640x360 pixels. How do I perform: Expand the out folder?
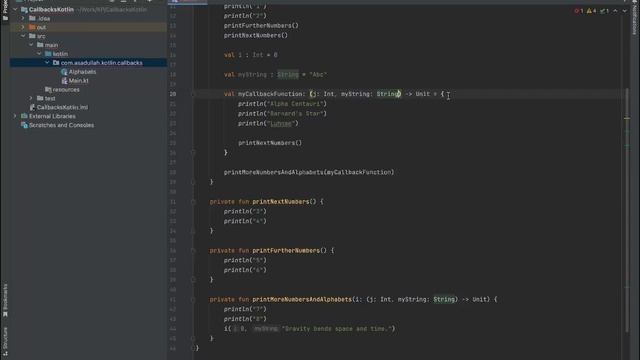point(23,27)
